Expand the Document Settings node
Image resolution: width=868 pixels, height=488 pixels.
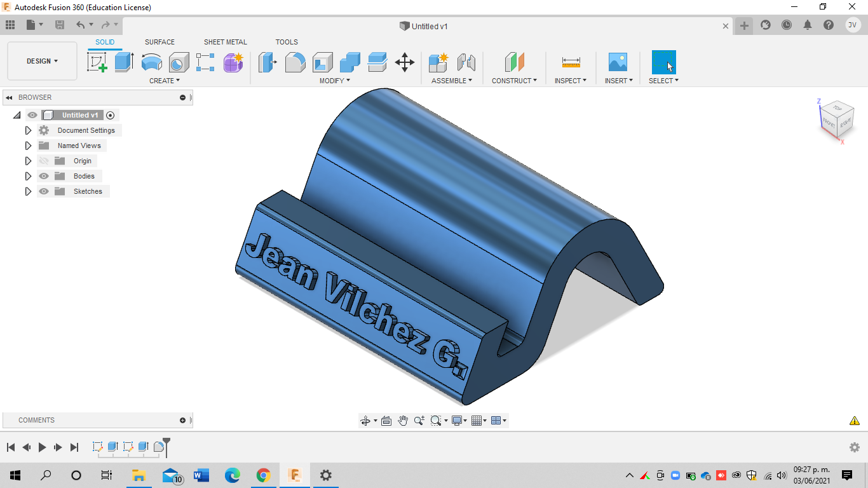tap(28, 130)
